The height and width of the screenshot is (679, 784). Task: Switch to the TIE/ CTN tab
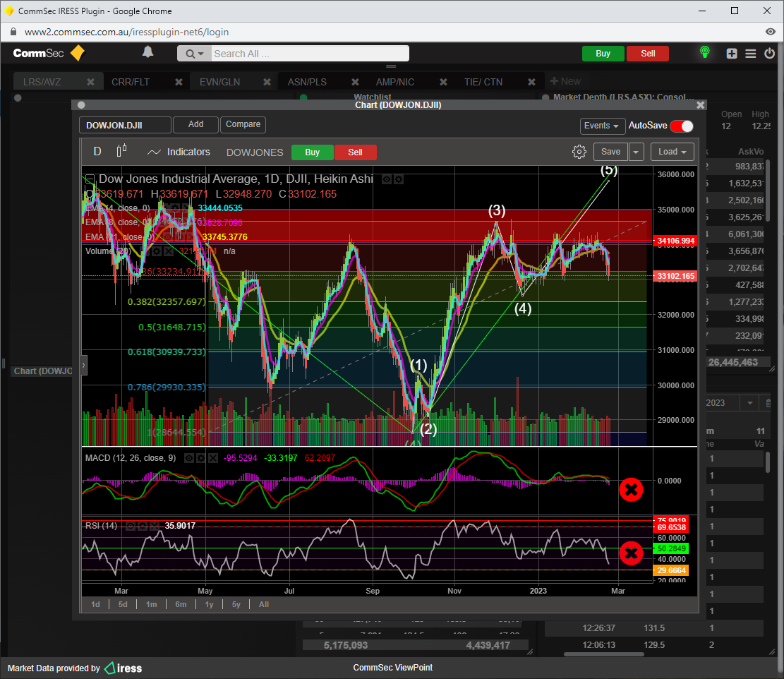tap(483, 82)
